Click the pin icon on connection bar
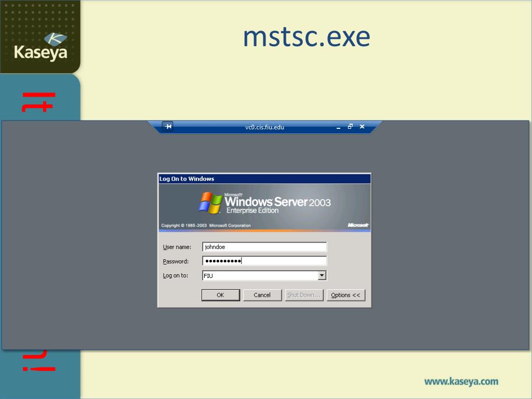This screenshot has height=399, width=532. pos(168,127)
